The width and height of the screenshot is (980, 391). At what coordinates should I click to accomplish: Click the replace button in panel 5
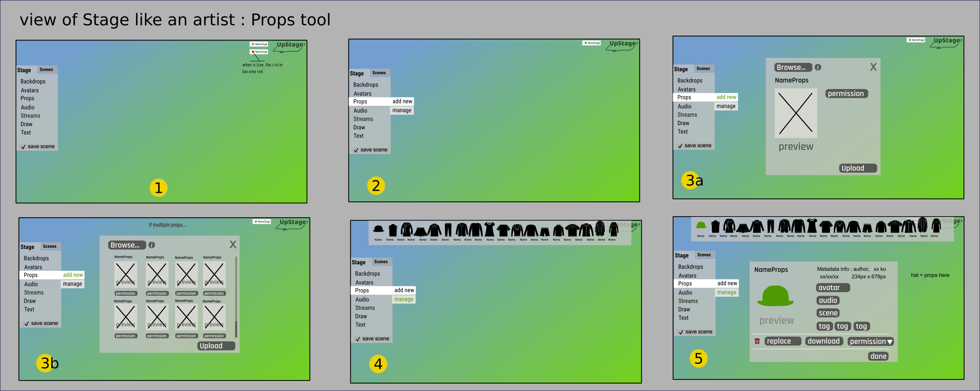783,341
